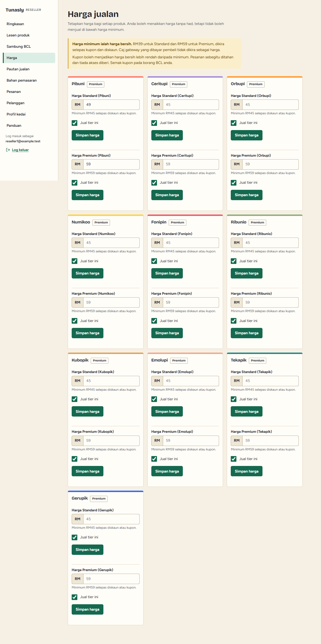Save the Standard Ribunio price
321x644 pixels.
(x=247, y=273)
